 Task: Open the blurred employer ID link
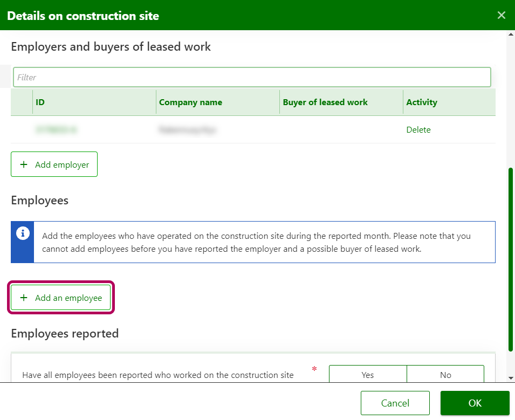tap(56, 130)
